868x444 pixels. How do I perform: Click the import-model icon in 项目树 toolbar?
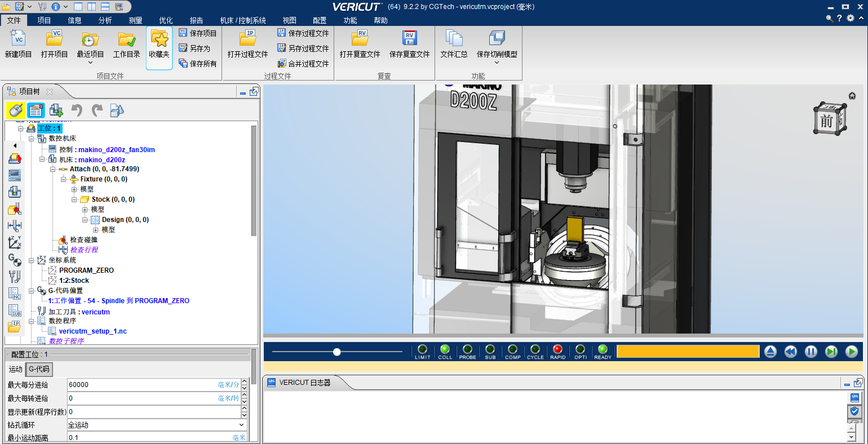117,110
